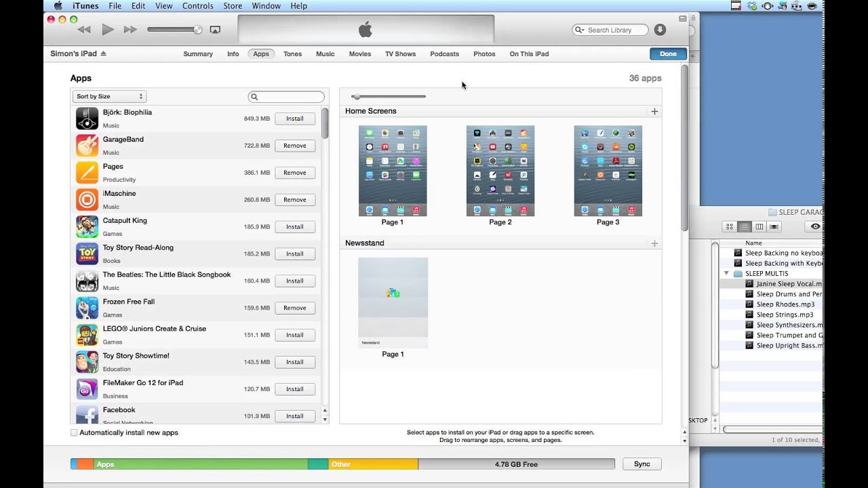Enable Automatically install new apps
This screenshot has width=868, height=488.
click(x=74, y=432)
